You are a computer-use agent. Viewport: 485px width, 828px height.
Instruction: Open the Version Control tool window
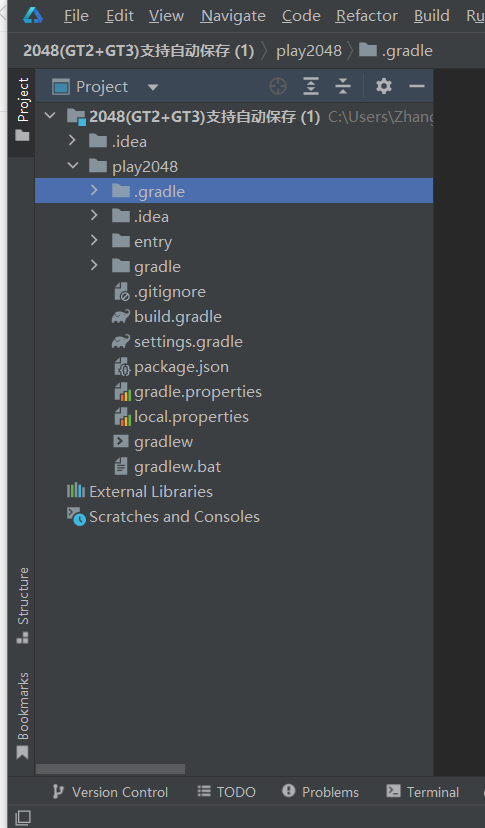[x=110, y=792]
